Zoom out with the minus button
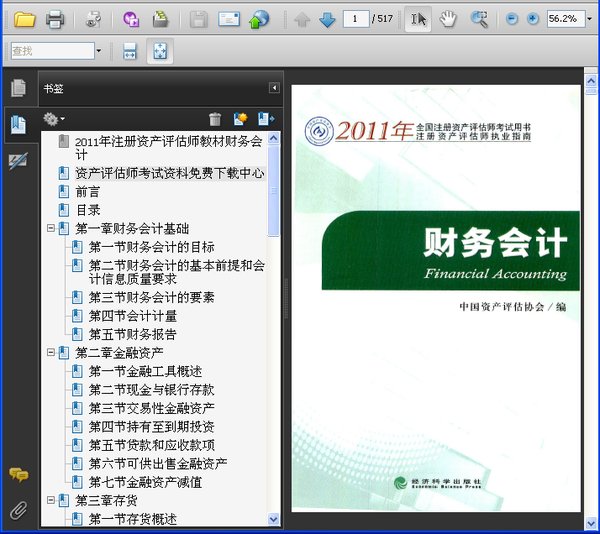Image resolution: width=600 pixels, height=534 pixels. click(512, 18)
